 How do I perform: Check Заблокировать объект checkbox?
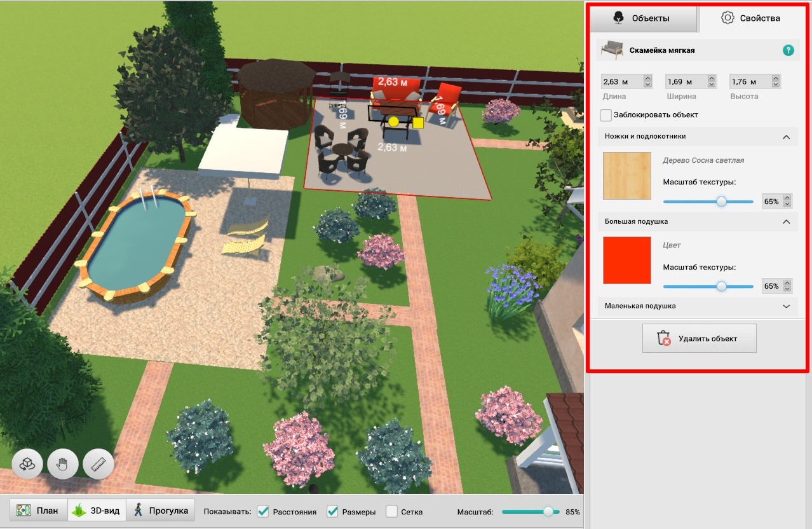click(606, 115)
